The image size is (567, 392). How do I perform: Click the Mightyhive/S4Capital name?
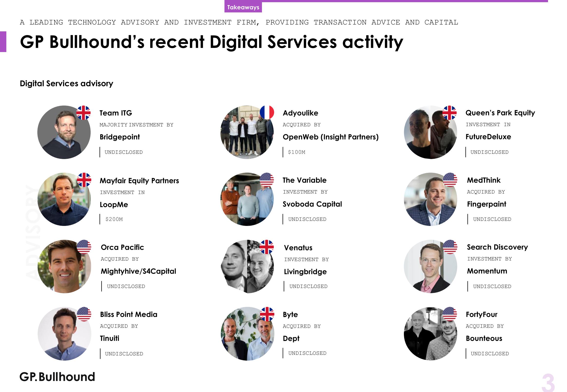[x=139, y=271]
